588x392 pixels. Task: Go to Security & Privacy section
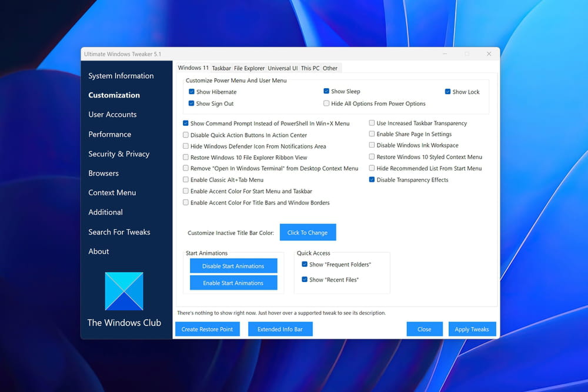click(x=119, y=154)
